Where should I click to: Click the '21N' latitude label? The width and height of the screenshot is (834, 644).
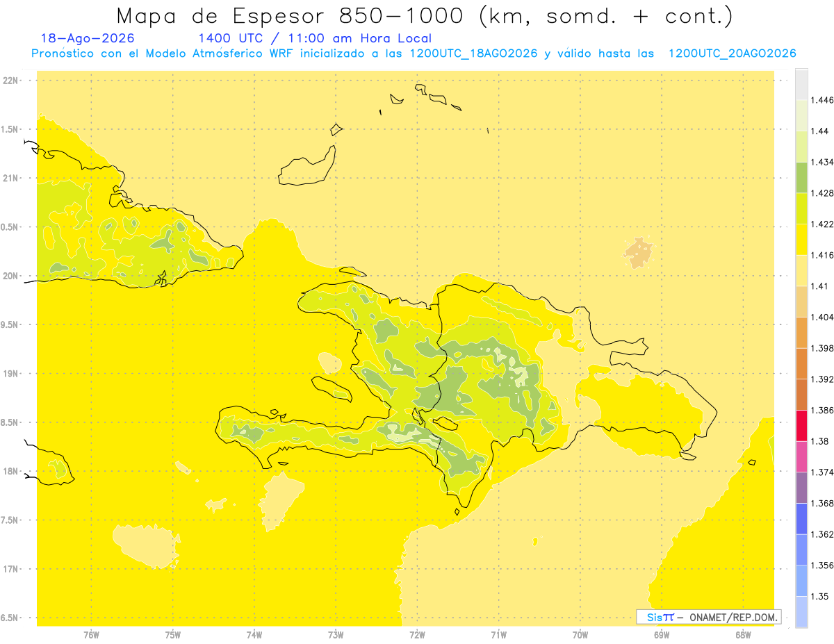coord(11,178)
